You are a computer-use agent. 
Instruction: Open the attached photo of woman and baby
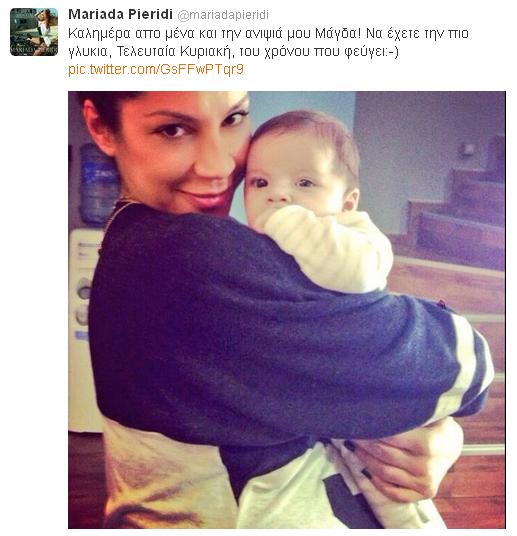pyautogui.click(x=287, y=310)
